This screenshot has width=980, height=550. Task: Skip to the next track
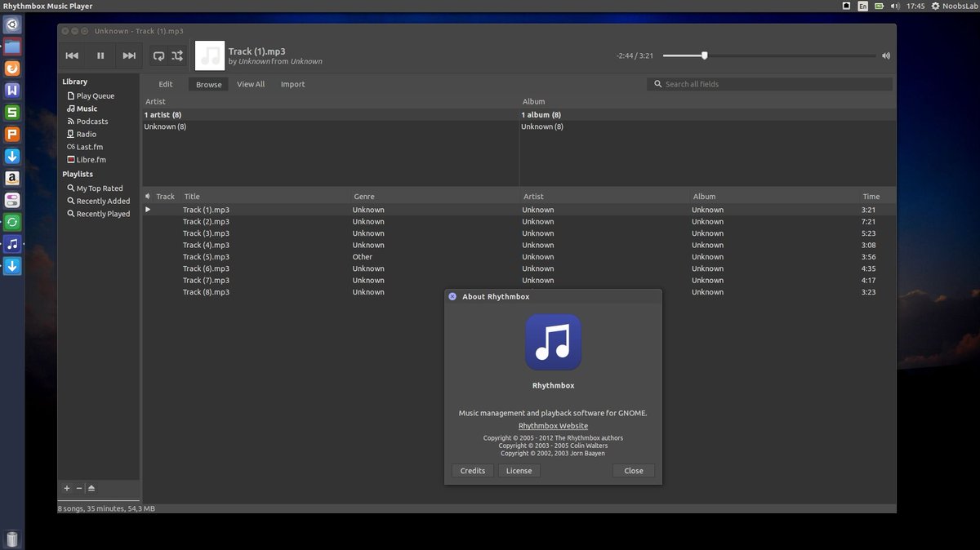pos(129,55)
